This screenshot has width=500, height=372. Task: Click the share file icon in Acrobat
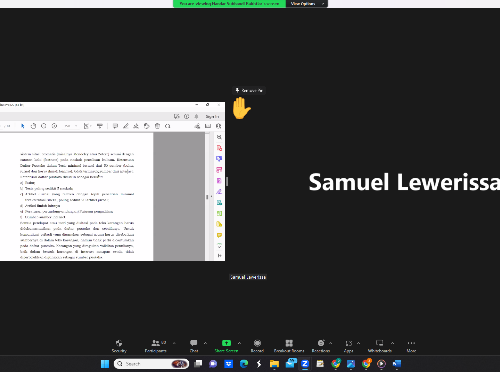tap(197, 126)
